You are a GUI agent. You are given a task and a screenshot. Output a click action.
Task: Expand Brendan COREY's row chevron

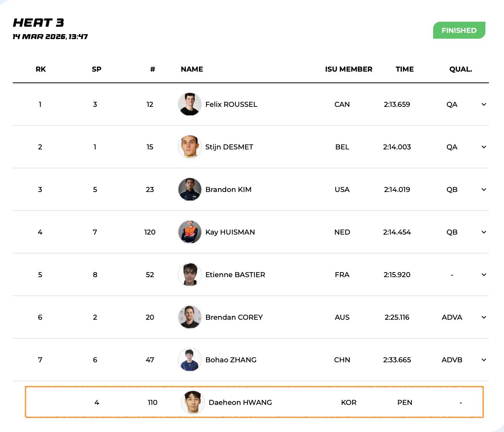483,317
